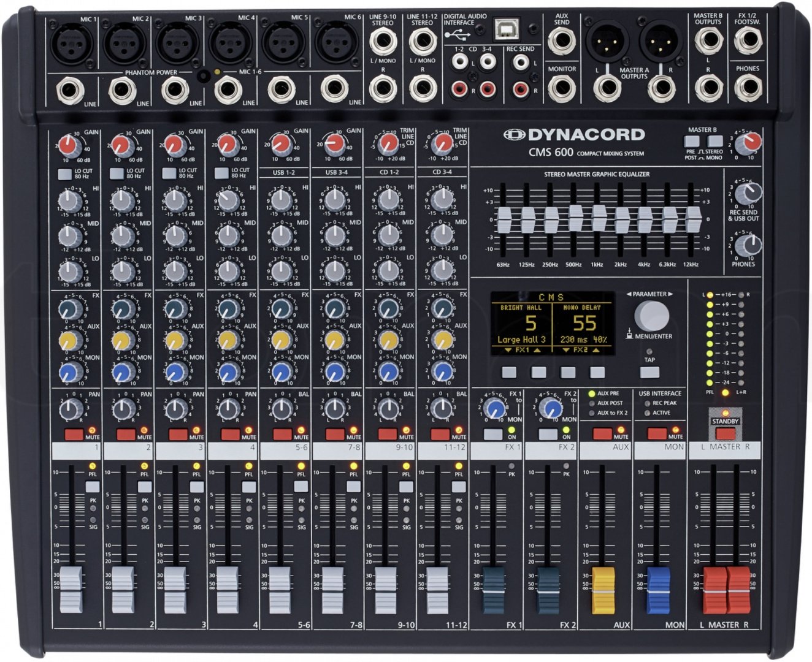812x662 pixels.
Task: Grab the 500Hz graphic equalizer slider
Action: point(575,218)
